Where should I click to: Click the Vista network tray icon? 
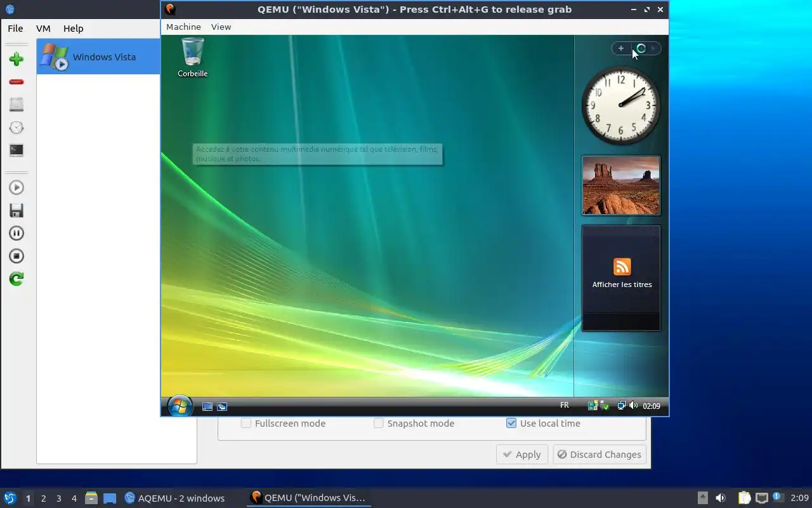pyautogui.click(x=622, y=405)
